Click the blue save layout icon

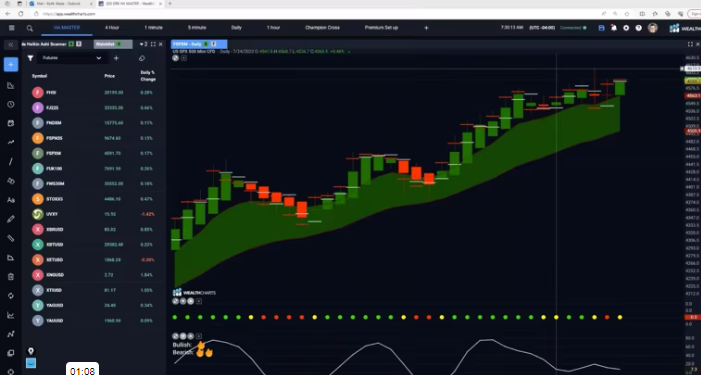tap(601, 28)
